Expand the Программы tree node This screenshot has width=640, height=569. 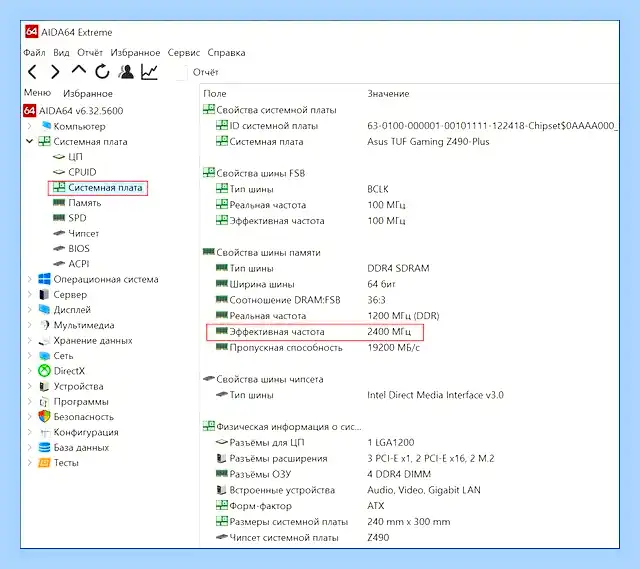click(x=29, y=402)
